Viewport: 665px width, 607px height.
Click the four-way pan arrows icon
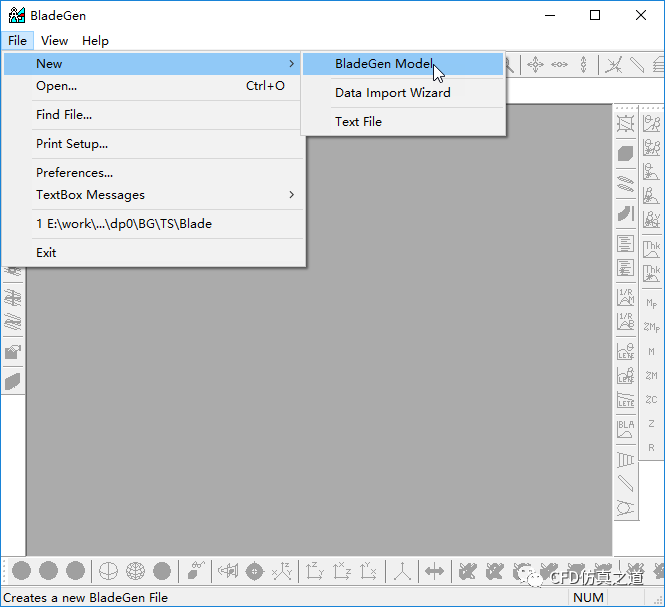coord(535,65)
